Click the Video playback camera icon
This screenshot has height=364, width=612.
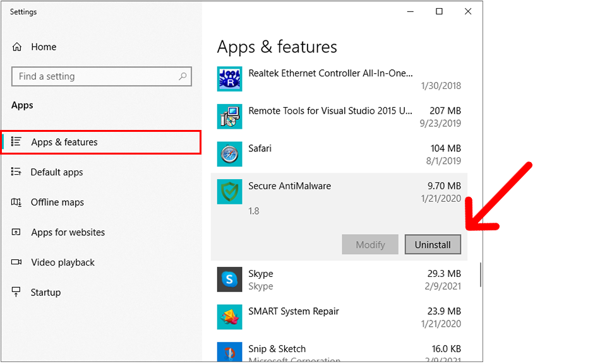[16, 262]
